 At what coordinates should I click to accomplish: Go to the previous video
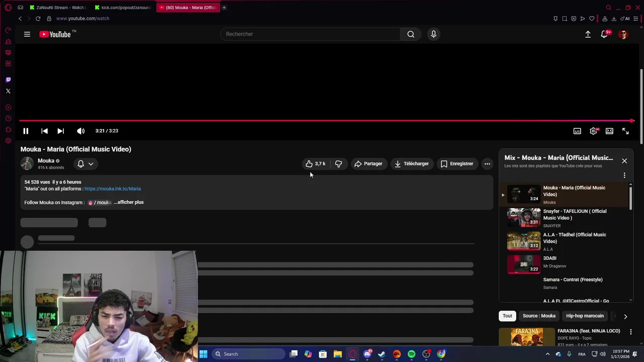44,131
